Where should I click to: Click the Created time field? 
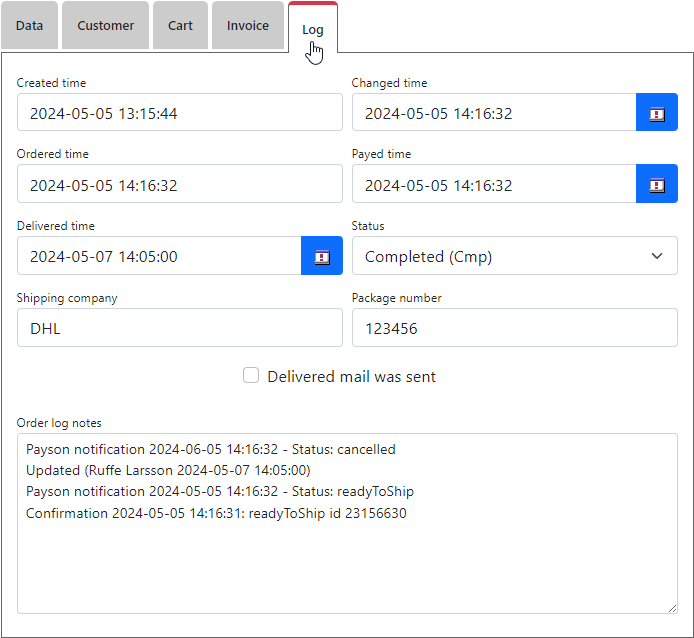click(179, 113)
